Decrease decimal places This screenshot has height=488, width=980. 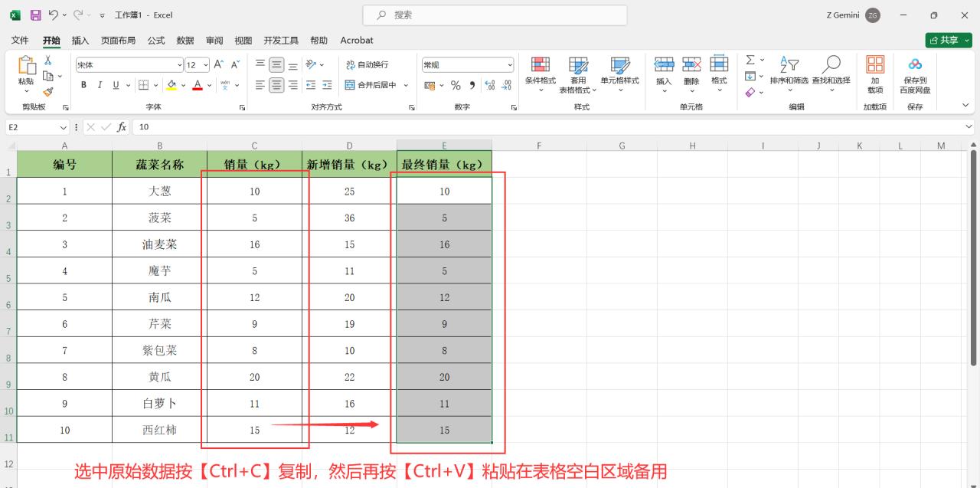507,85
